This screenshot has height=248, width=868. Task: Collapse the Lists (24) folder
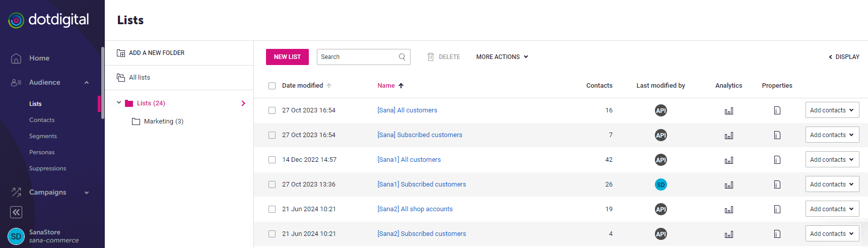[119, 103]
